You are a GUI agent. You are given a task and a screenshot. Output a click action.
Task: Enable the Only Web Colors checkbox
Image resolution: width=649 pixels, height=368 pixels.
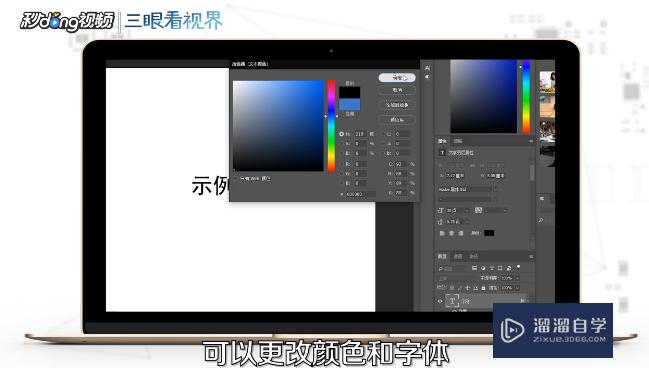tap(236, 178)
